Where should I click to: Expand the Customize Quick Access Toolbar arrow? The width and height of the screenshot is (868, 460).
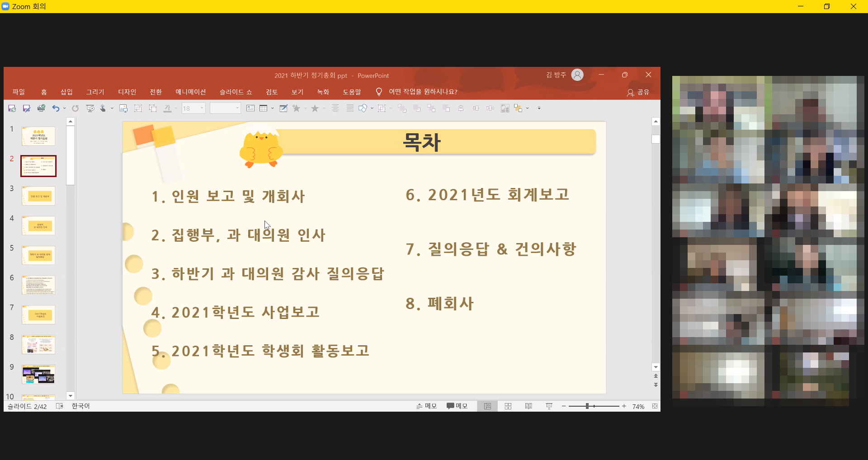(539, 108)
